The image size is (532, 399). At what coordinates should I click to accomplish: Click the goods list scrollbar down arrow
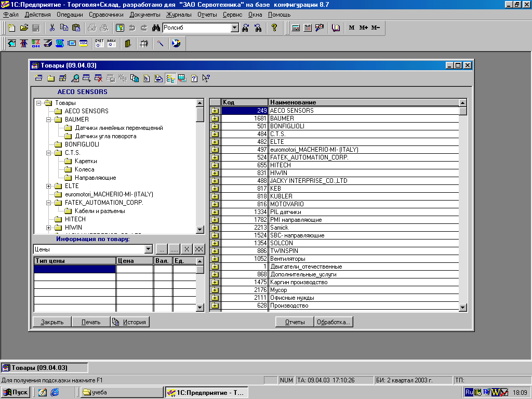[463, 308]
